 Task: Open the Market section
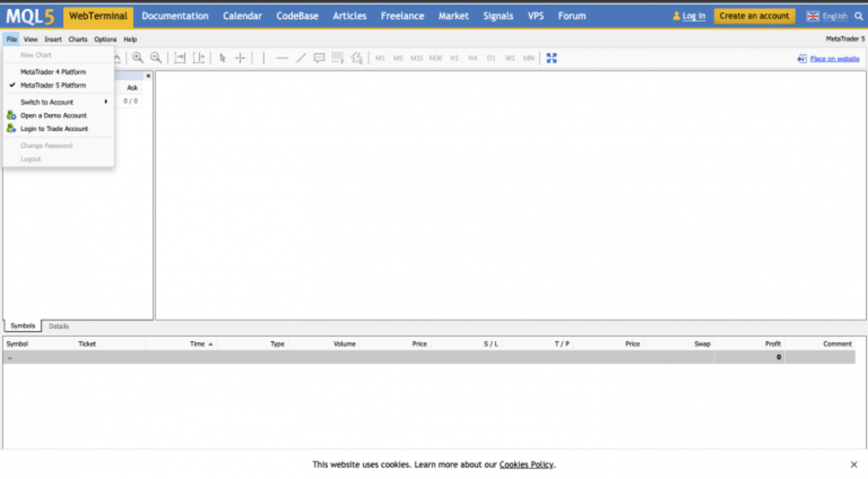coord(454,16)
